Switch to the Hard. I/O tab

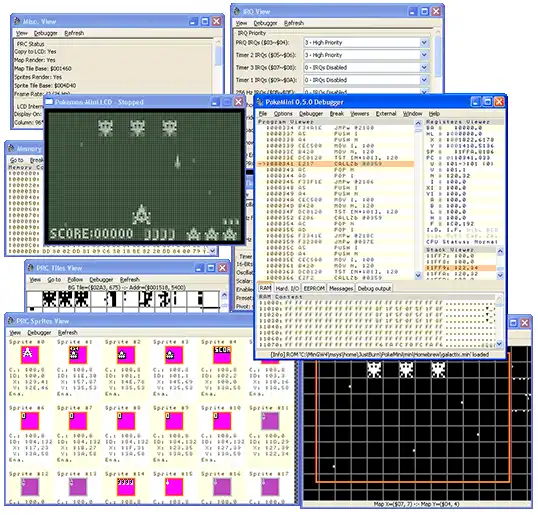click(x=288, y=289)
